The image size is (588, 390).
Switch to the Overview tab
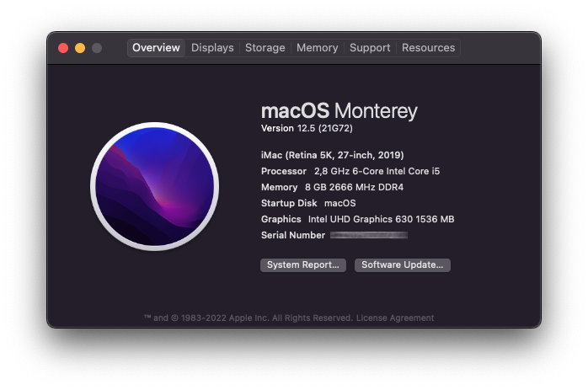[156, 48]
